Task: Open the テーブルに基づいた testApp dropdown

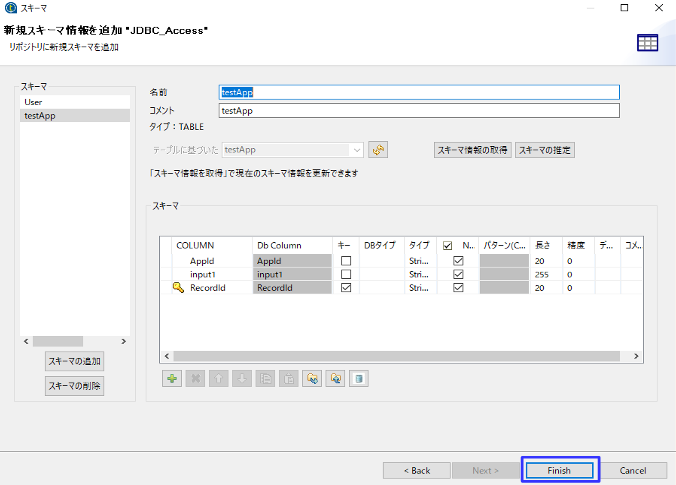Action: coord(357,150)
